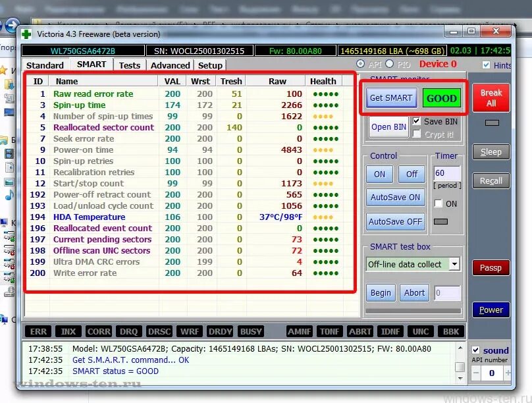Click the Recall button
532x403 pixels.
point(491,181)
